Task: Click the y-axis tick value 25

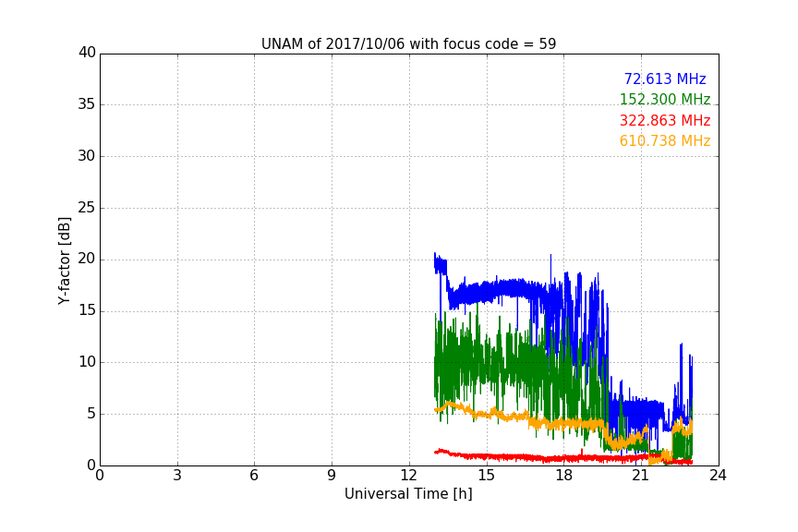Action: click(x=87, y=208)
